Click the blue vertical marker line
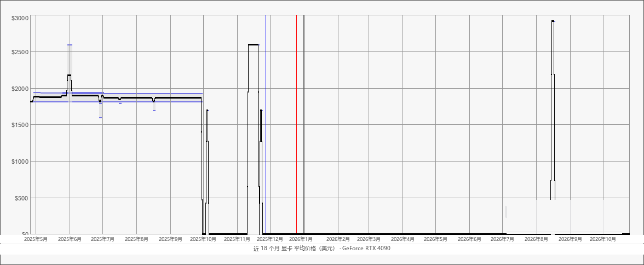 (266, 124)
